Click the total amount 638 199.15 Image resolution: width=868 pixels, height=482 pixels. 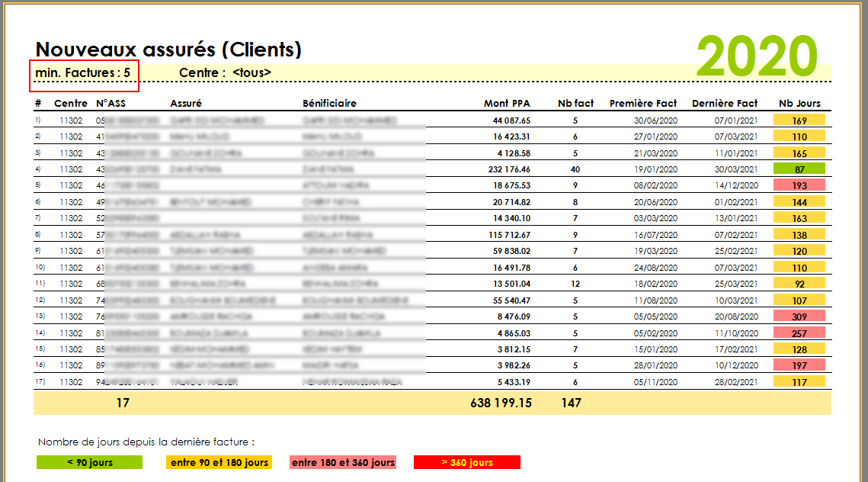[501, 403]
